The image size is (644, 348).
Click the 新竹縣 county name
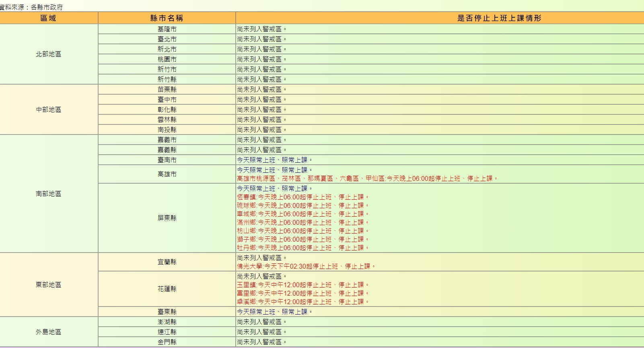coord(167,79)
